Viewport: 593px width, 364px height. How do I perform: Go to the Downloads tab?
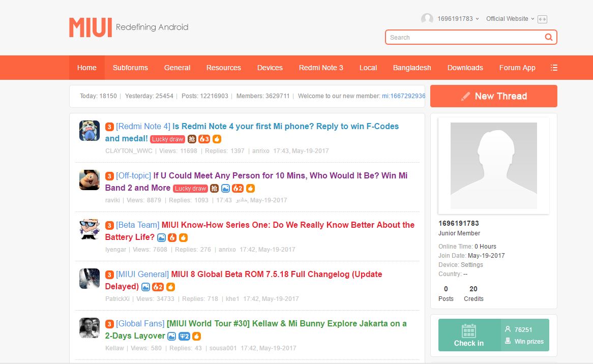coord(465,68)
